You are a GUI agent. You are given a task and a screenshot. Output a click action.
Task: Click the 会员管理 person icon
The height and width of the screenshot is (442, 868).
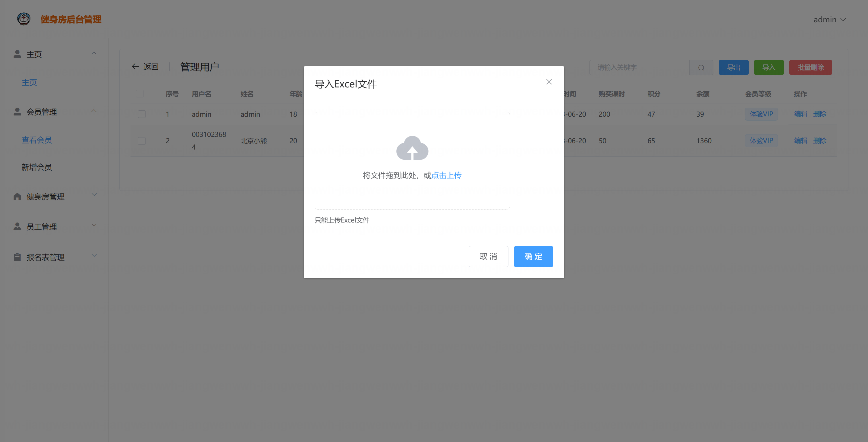tap(17, 112)
